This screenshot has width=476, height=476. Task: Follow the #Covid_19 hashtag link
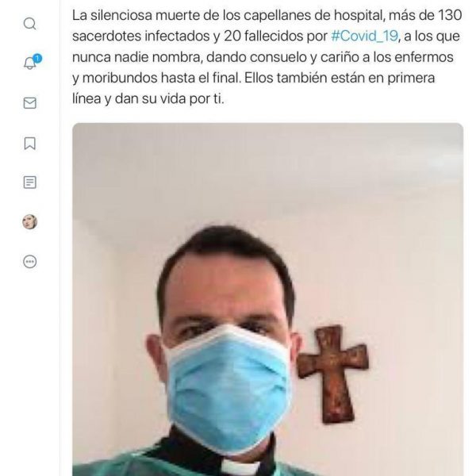tap(364, 36)
